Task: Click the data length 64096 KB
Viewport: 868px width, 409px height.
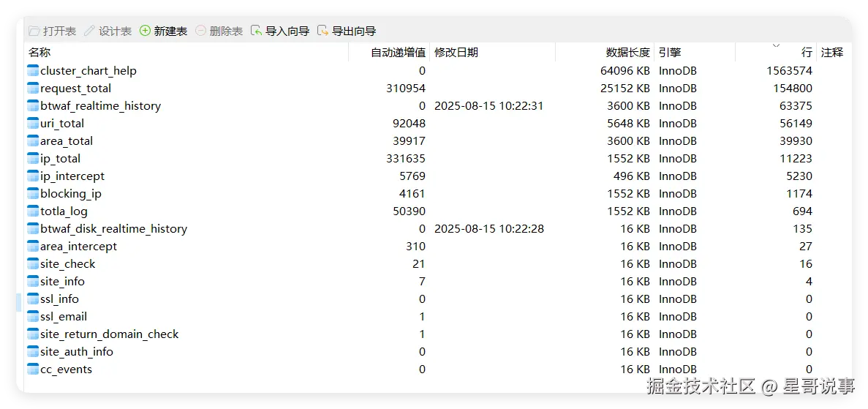Action: [x=625, y=71]
